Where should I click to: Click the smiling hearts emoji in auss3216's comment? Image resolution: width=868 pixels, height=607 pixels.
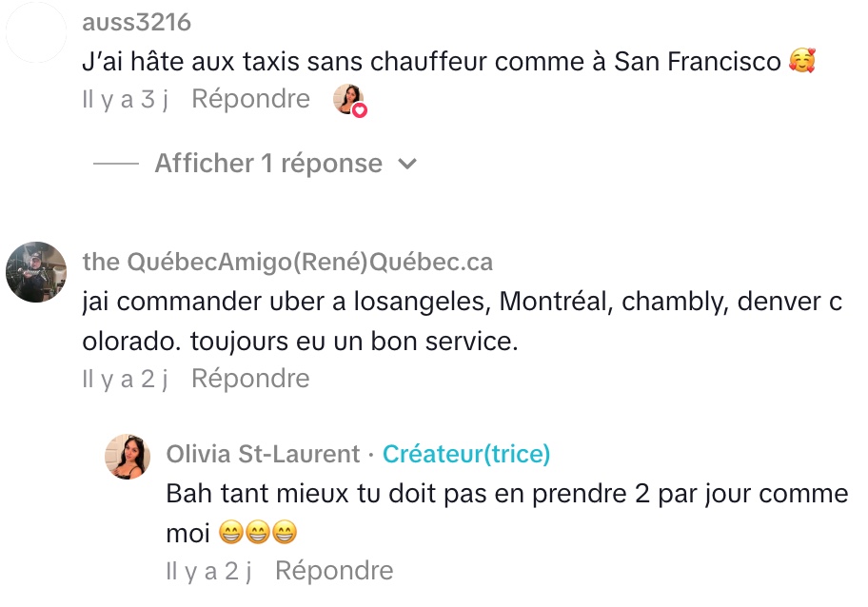pyautogui.click(x=802, y=63)
